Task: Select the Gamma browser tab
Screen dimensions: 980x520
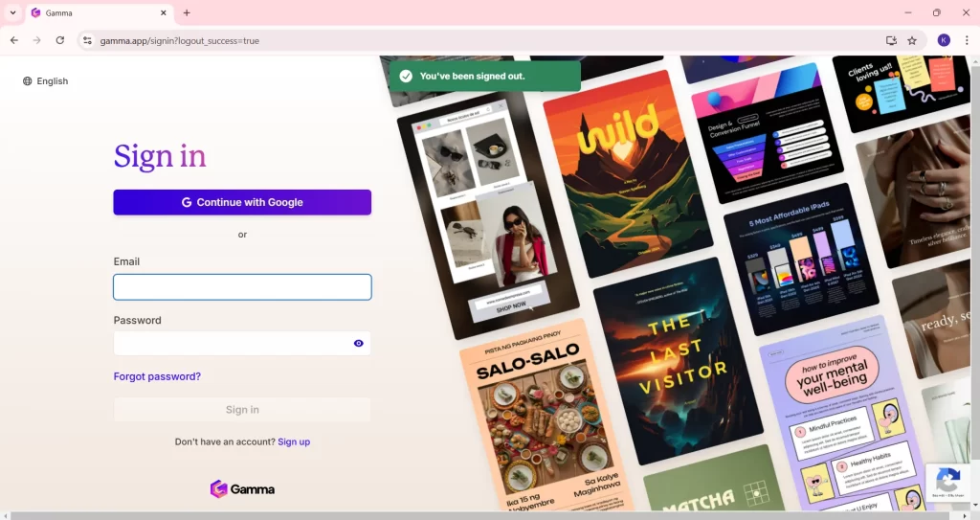Action: click(x=96, y=12)
